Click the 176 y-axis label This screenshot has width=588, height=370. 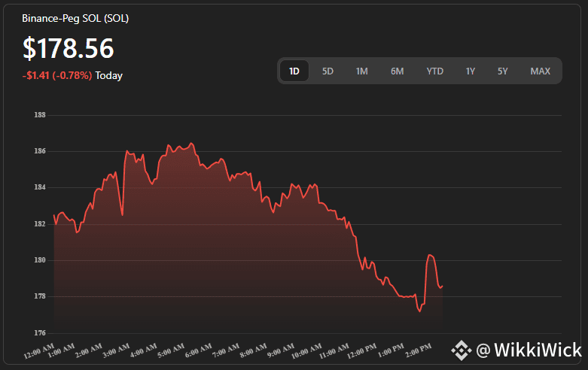40,332
